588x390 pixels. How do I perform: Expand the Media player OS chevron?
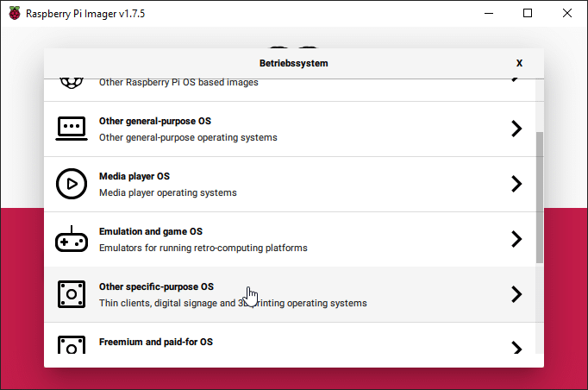point(516,184)
